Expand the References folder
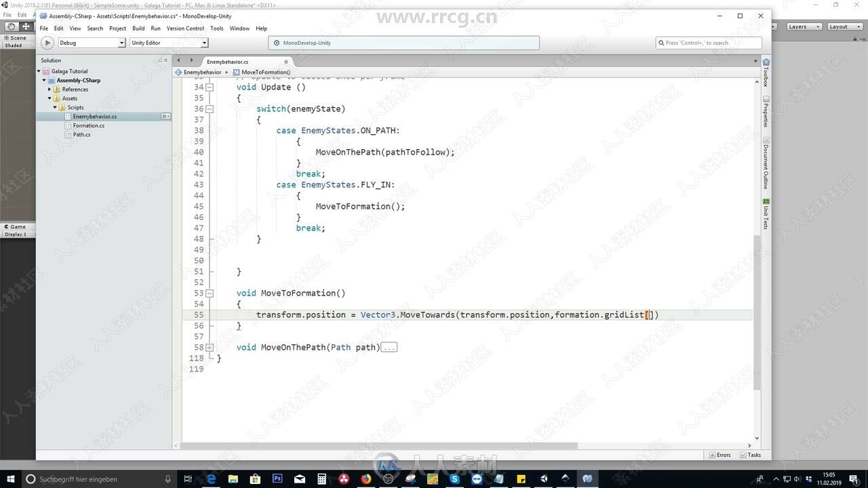Screen dimensions: 868x488 point(50,89)
